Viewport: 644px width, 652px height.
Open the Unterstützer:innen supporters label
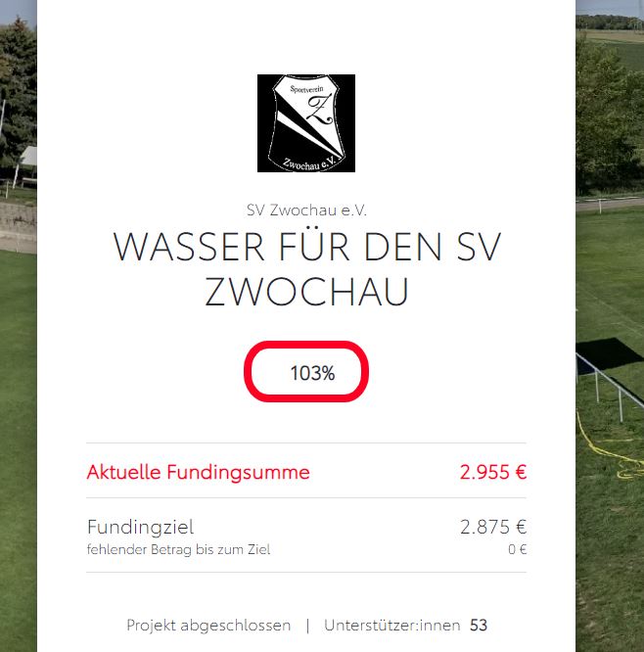[392, 626]
